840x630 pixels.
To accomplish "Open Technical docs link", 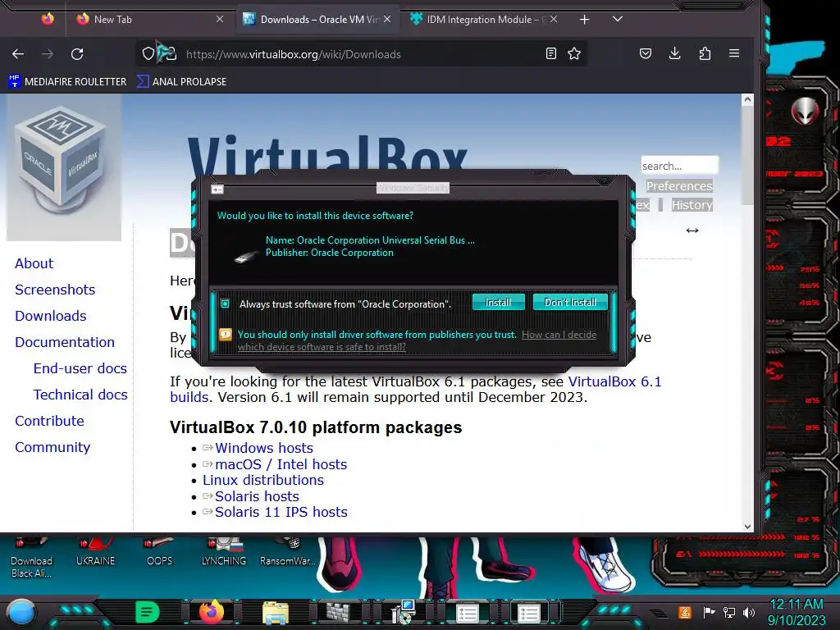I will (80, 395).
